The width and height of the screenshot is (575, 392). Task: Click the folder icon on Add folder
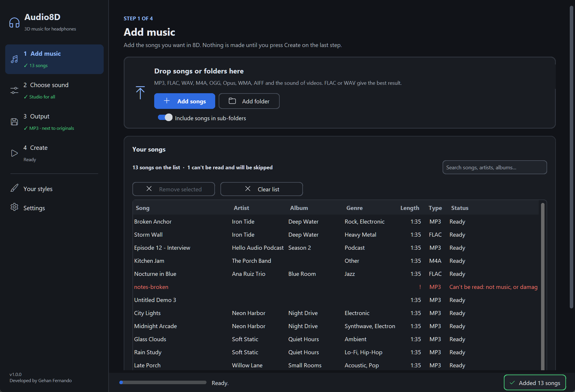point(232,101)
